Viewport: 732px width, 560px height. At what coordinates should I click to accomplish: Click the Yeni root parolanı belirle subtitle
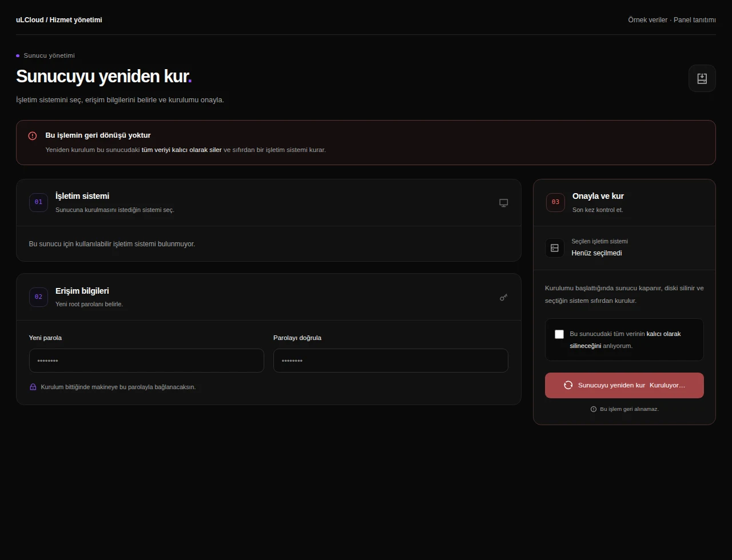[89, 304]
